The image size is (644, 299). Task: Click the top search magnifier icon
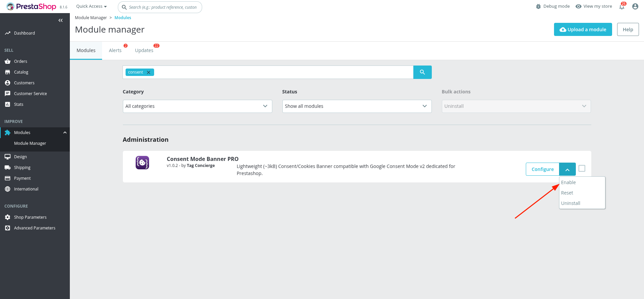[124, 7]
